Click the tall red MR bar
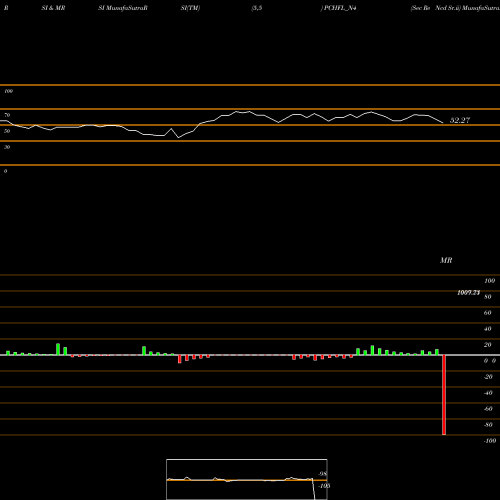 tap(444, 395)
